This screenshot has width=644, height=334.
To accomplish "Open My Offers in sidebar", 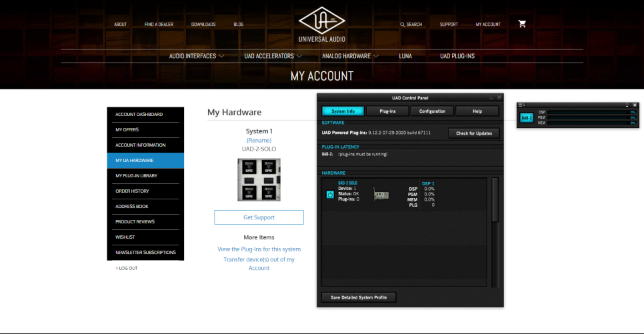I will click(x=145, y=129).
